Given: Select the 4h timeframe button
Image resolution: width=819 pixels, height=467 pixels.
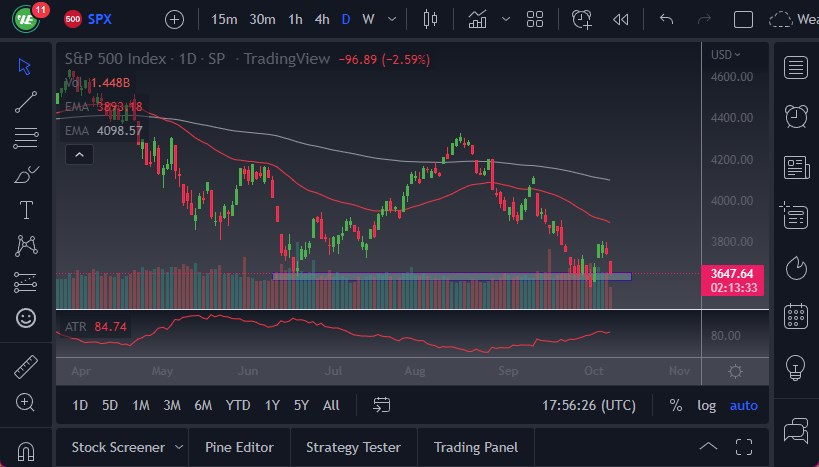Looking at the screenshot, I should click(x=321, y=19).
